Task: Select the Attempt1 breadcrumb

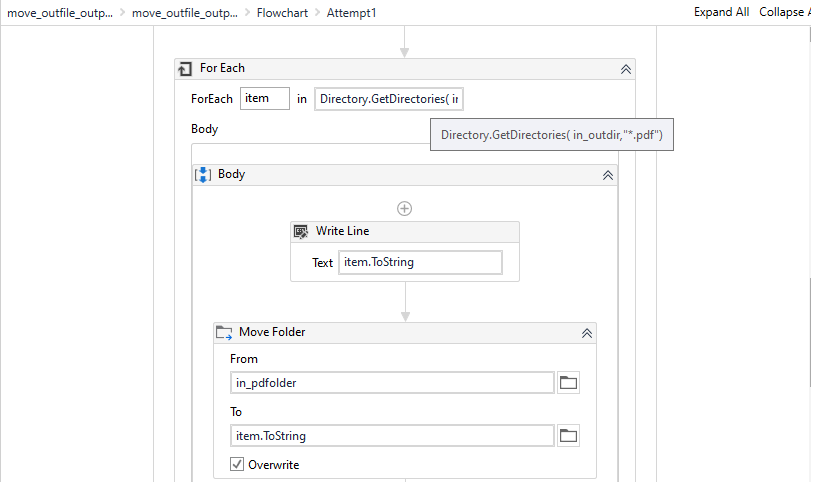Action: (x=352, y=13)
